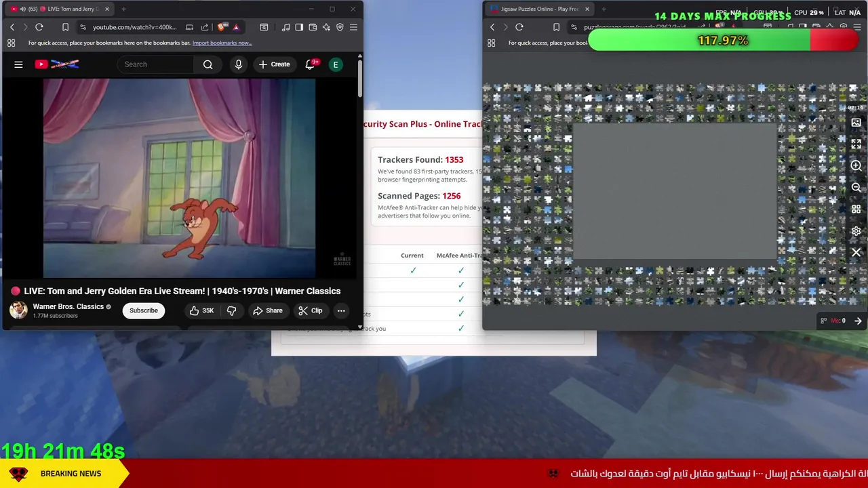
Task: Click the gray puzzle assembly board
Action: 675,191
